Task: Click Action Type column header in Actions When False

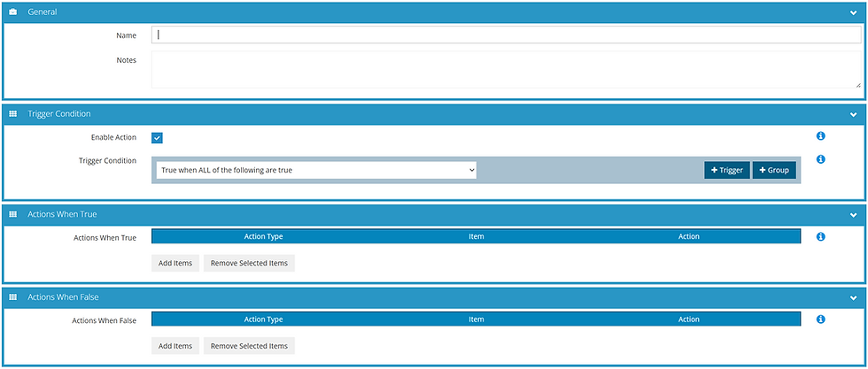Action: tap(264, 319)
